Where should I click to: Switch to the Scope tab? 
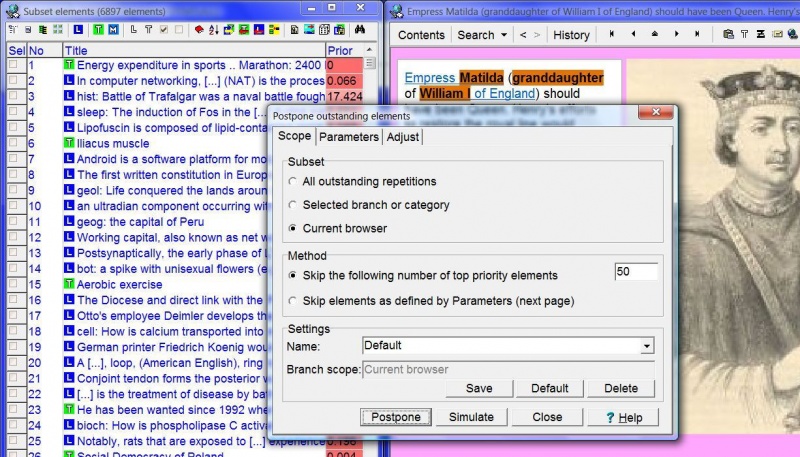point(294,136)
